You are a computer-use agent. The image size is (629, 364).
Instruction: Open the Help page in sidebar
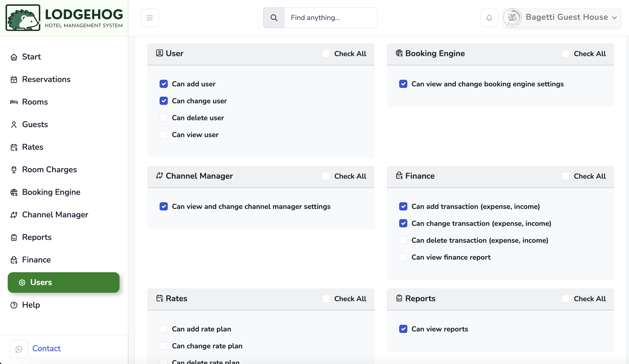click(31, 305)
